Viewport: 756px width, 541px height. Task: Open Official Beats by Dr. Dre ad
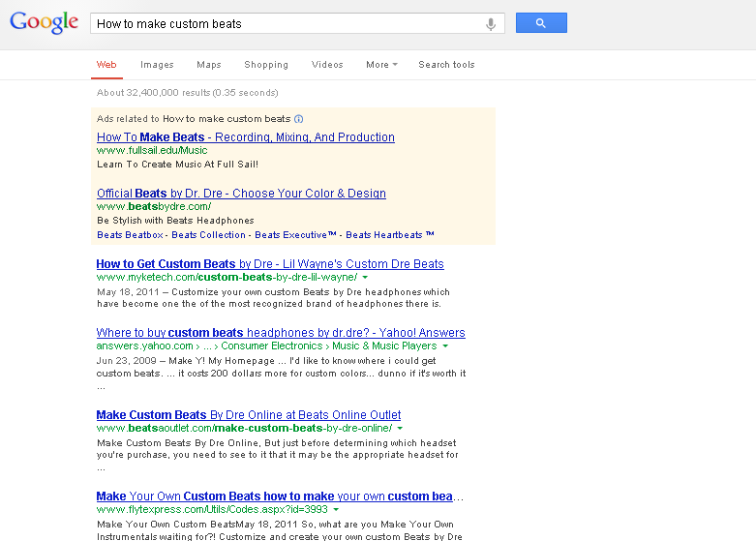[x=241, y=194]
